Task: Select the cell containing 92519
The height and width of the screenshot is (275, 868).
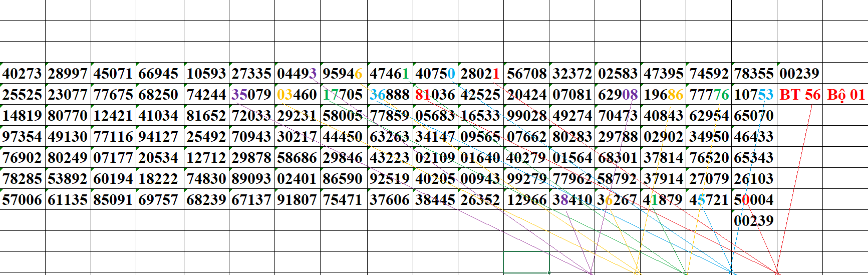Action: tap(390, 179)
